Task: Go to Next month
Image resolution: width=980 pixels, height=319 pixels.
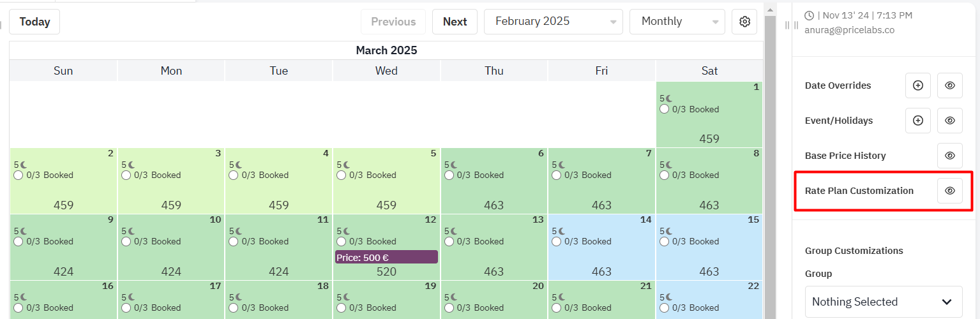Action: [x=455, y=22]
